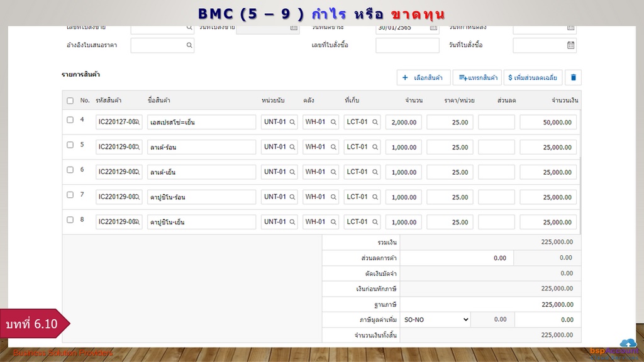Search product code in row 7
Viewport: 644px width, 362px height.
point(137,197)
